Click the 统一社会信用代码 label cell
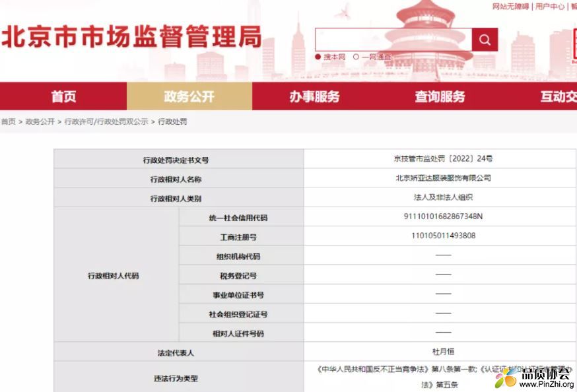Viewport: 577px width, 392px height. tap(242, 216)
